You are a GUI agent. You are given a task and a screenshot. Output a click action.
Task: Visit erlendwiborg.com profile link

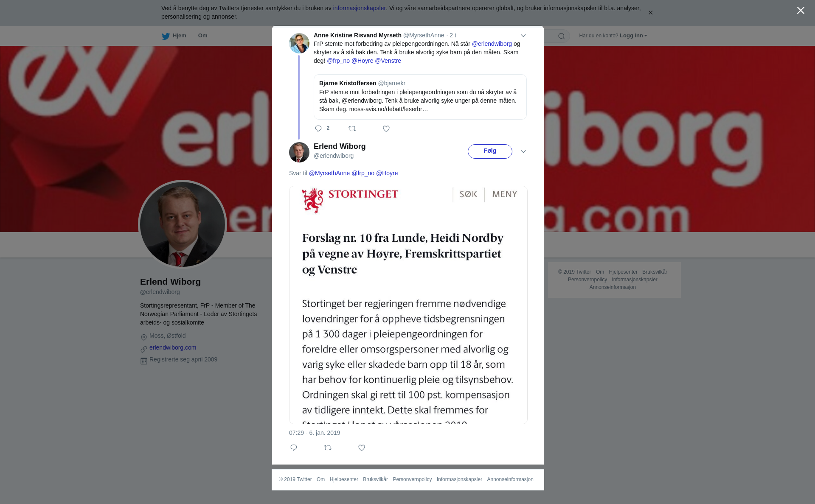click(x=173, y=347)
